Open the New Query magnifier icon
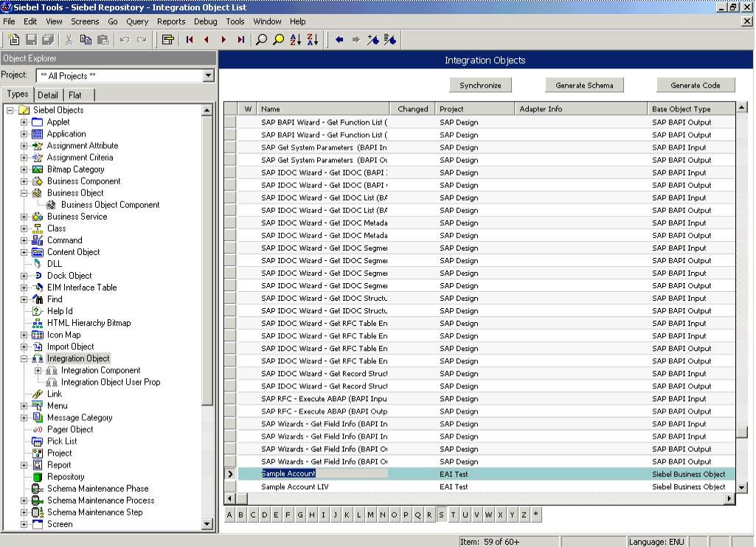The height and width of the screenshot is (547, 756). [260, 40]
